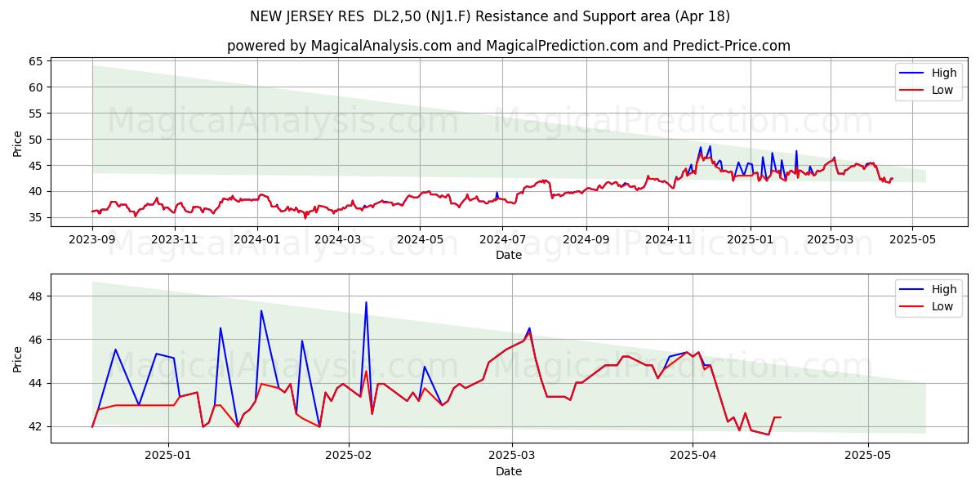Click the bottom chart '2025-01' tick label
The height and width of the screenshot is (490, 980).
tap(168, 455)
